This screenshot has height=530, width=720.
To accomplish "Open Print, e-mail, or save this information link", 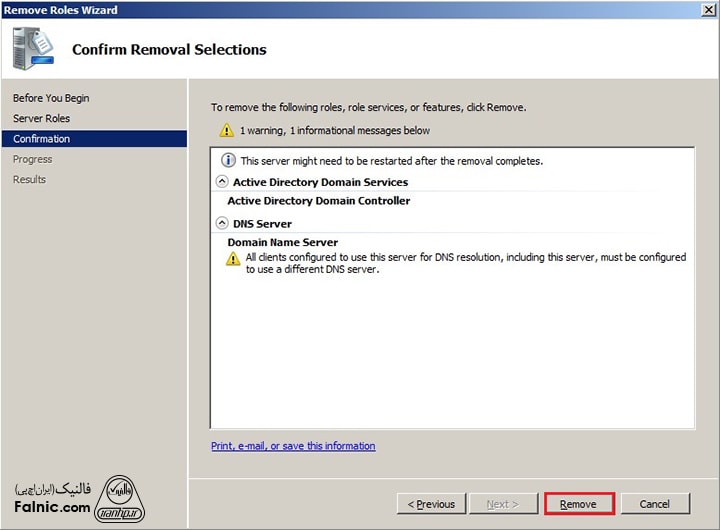I will pyautogui.click(x=293, y=446).
